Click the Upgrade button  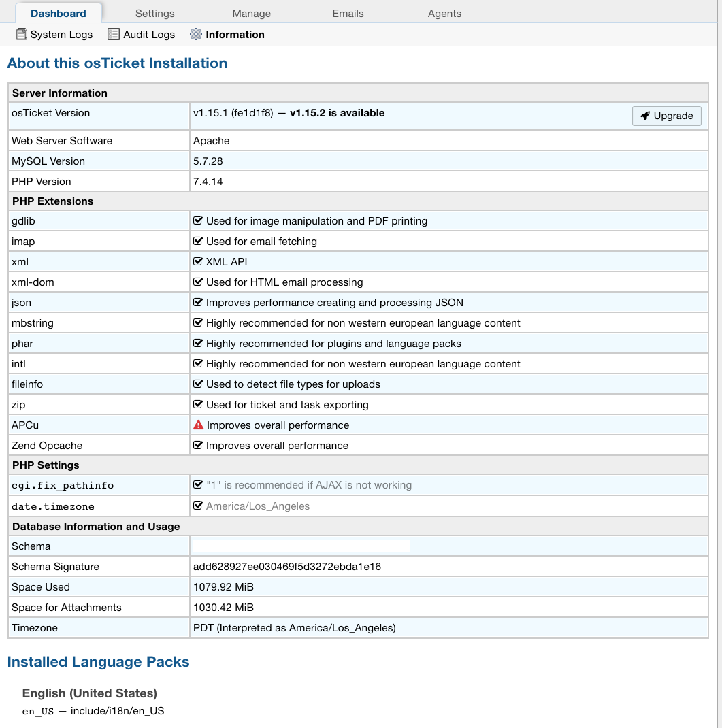pos(666,116)
